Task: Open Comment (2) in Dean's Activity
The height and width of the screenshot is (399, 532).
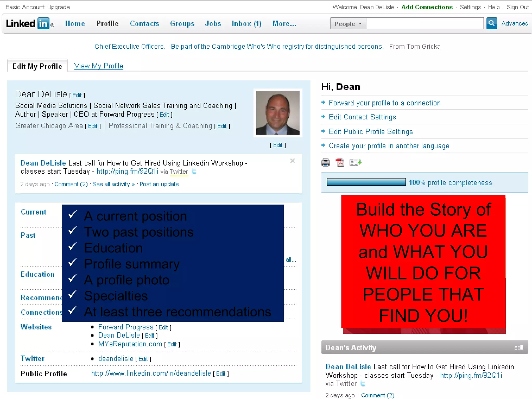Action: click(377, 395)
